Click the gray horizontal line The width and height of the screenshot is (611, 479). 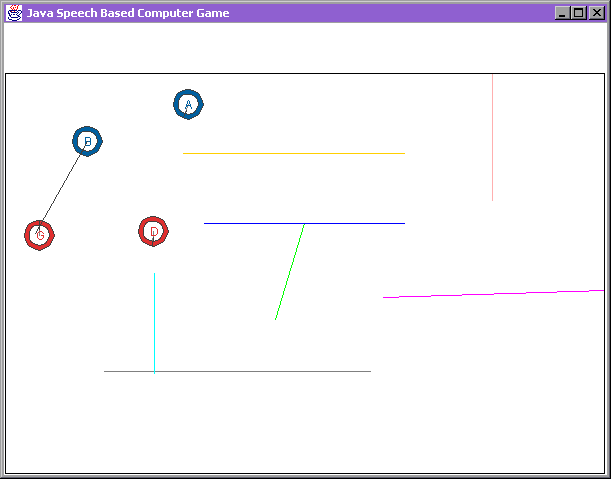pos(237,371)
